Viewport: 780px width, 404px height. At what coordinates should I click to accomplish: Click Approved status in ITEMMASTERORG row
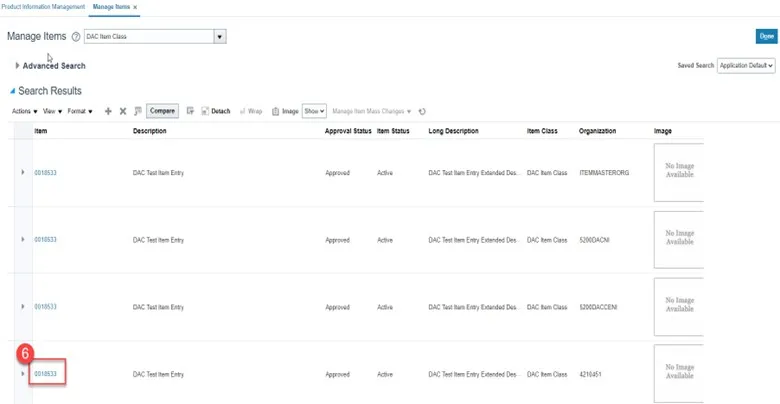337,173
